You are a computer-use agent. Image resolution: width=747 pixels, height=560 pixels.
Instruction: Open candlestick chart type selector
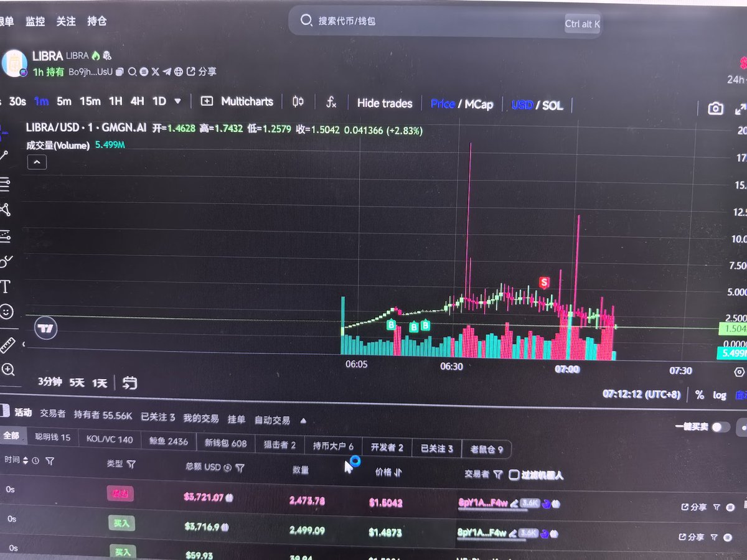tap(298, 101)
